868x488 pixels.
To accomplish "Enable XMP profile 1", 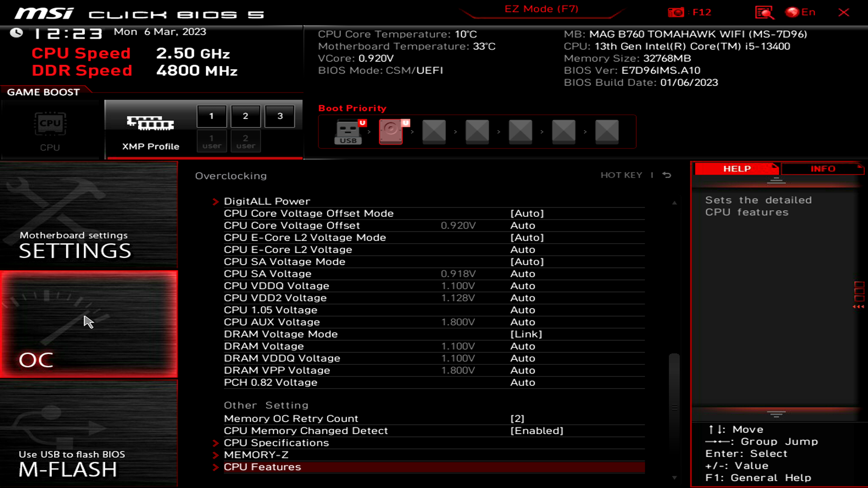I will (x=211, y=116).
